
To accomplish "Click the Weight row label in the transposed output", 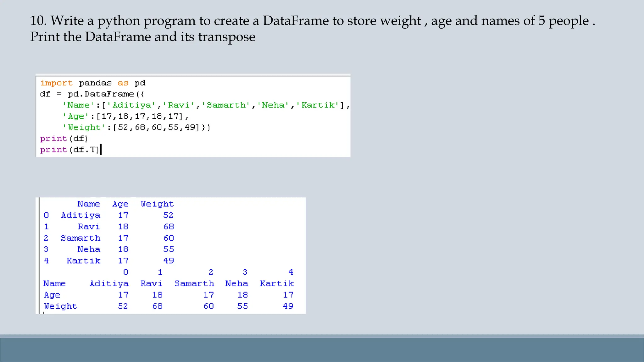I will tap(60, 306).
